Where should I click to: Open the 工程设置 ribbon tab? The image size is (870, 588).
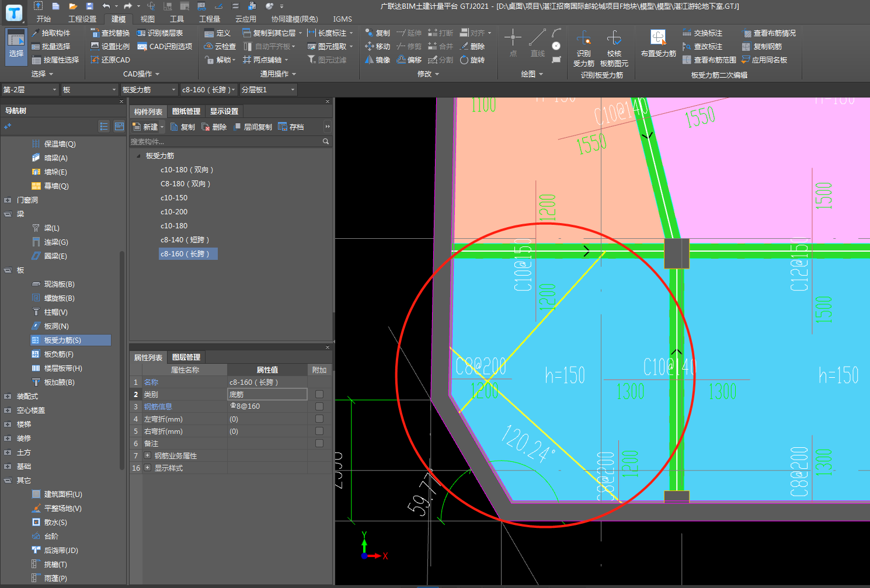point(82,19)
